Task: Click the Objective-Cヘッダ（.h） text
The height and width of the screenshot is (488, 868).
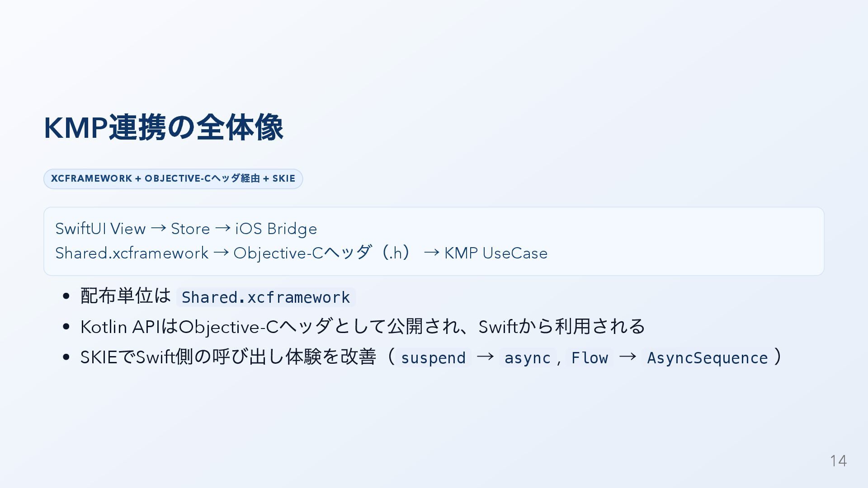Action: 322,253
